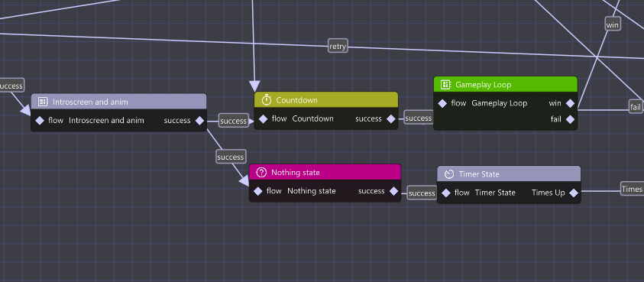Click the arrowhead entering Countdown from above
This screenshot has width=644, height=282.
(254, 86)
